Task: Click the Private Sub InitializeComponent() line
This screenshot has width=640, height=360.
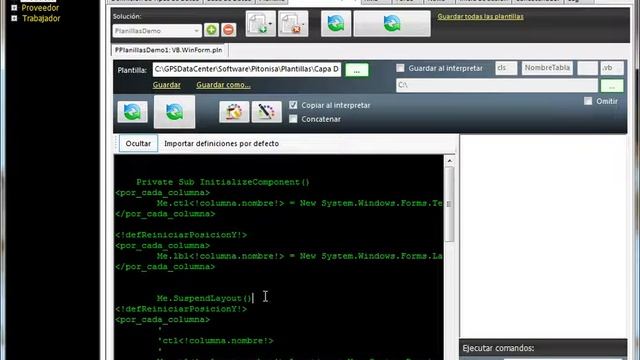Action: (x=223, y=182)
